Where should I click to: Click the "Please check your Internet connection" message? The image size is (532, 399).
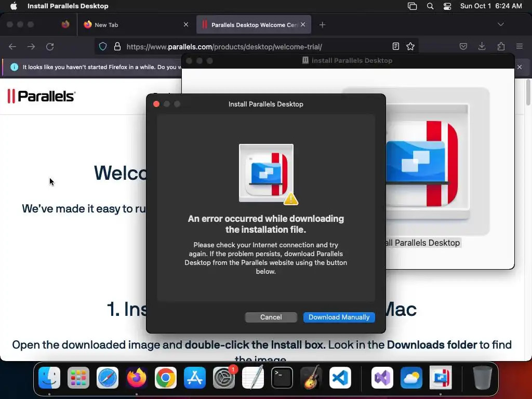click(265, 258)
